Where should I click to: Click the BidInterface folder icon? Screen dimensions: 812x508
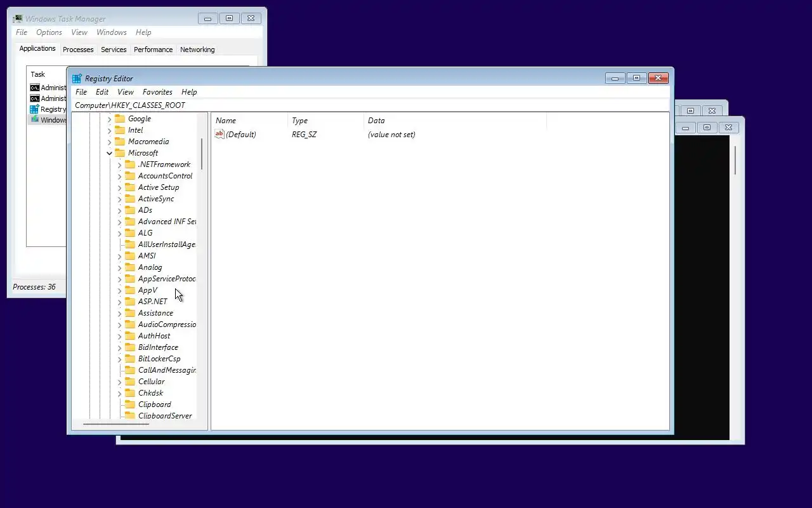pyautogui.click(x=130, y=347)
